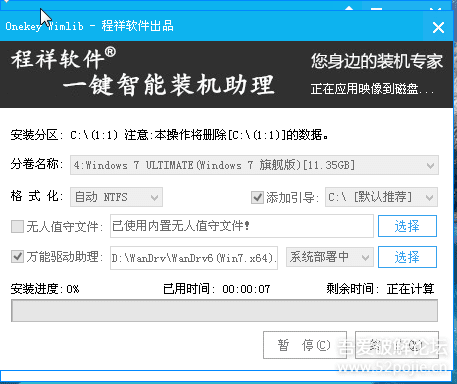The width and height of the screenshot is (457, 384).
Task: Click the 程祥软件 logo text
Action: click(63, 59)
